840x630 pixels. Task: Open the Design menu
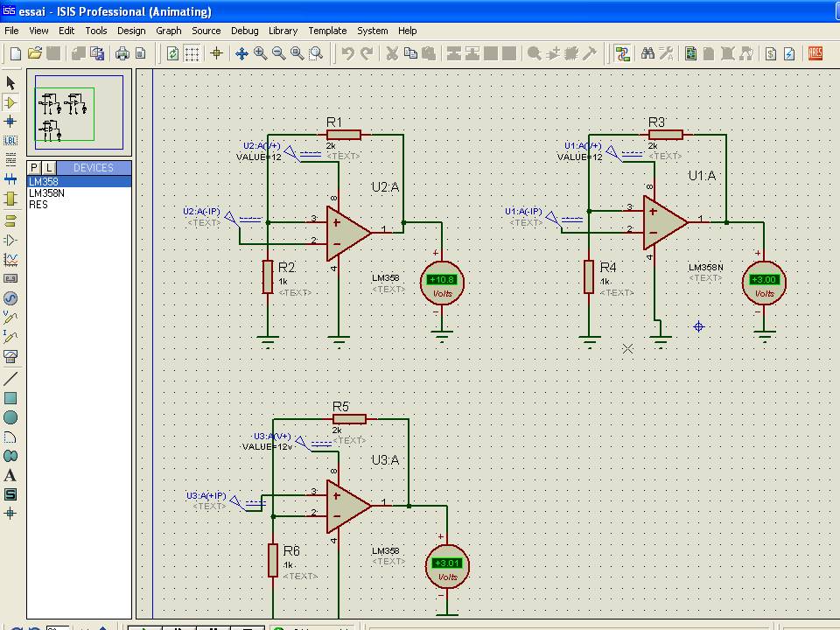pos(131,31)
